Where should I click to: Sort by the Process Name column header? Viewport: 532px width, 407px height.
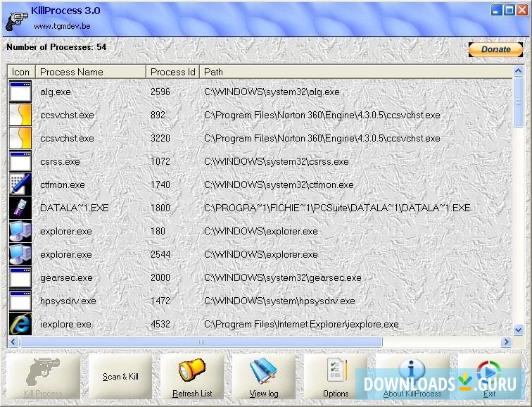click(91, 72)
